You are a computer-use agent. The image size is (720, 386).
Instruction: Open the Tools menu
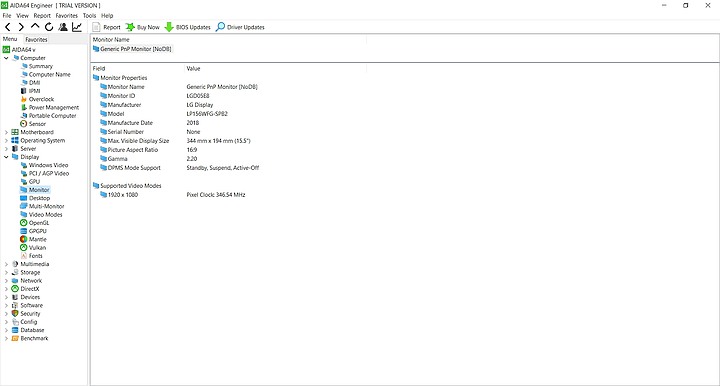pos(90,16)
